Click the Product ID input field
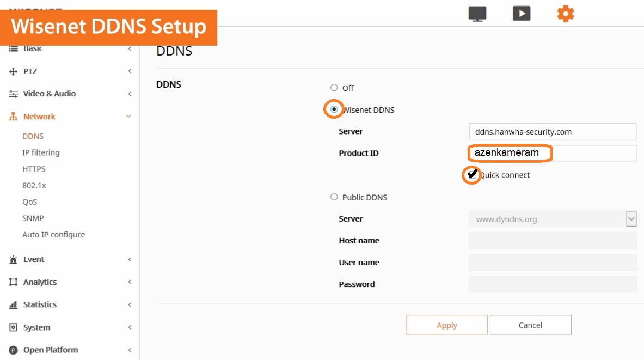The width and height of the screenshot is (644, 360). (x=553, y=153)
